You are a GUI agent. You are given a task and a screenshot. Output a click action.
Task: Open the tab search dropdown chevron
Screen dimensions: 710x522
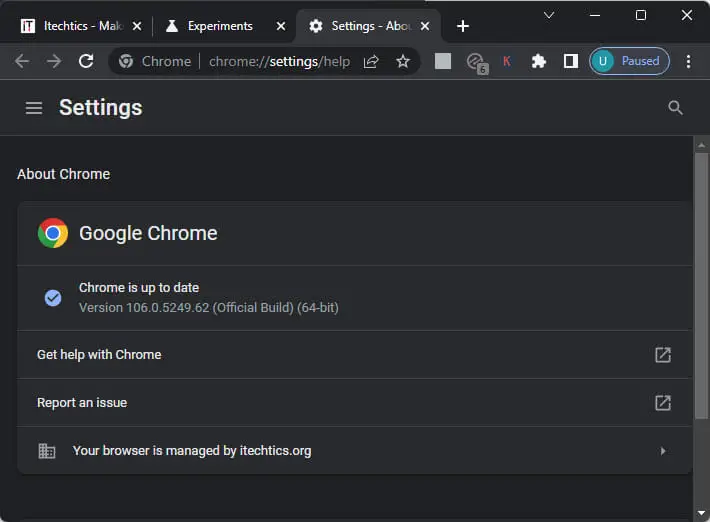pos(549,15)
